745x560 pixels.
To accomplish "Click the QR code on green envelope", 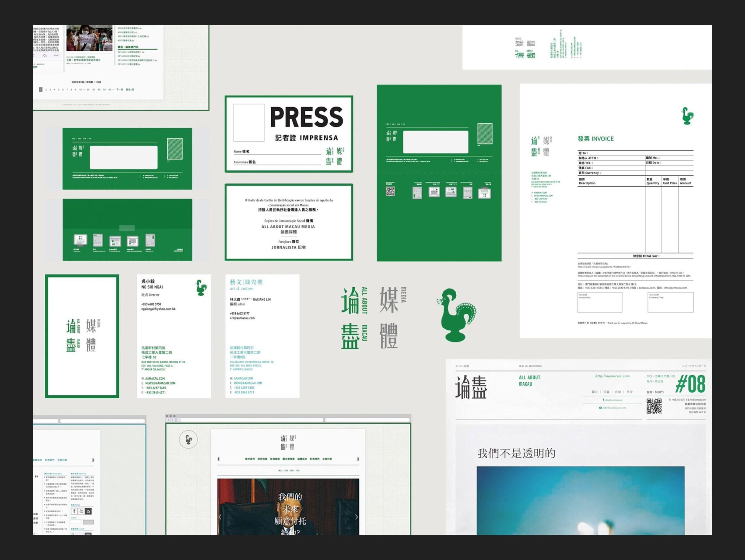I will coord(390,192).
